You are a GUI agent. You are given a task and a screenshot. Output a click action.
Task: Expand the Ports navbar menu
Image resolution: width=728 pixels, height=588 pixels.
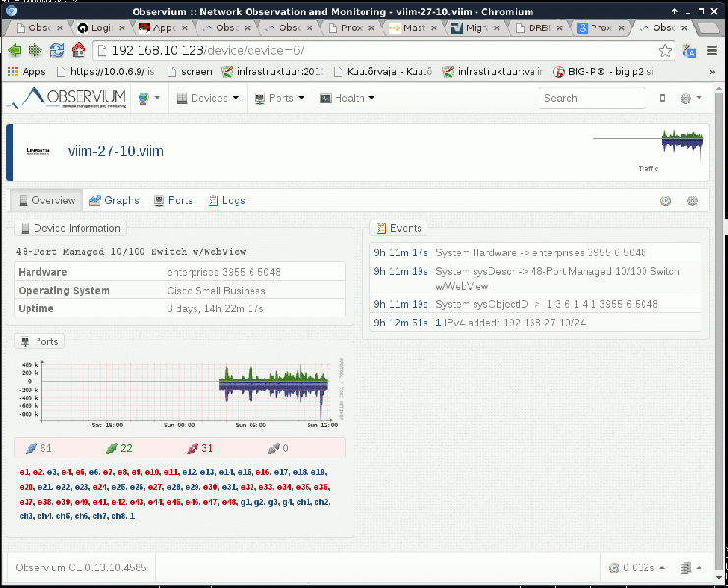click(279, 98)
